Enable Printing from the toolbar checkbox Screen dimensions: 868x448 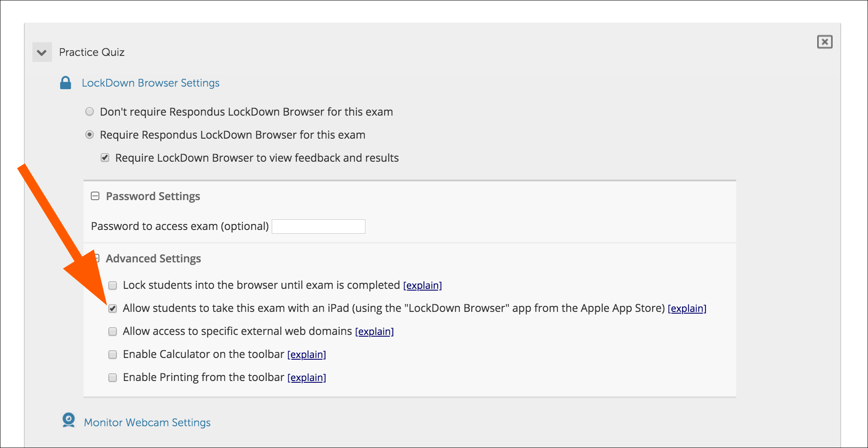[113, 378]
